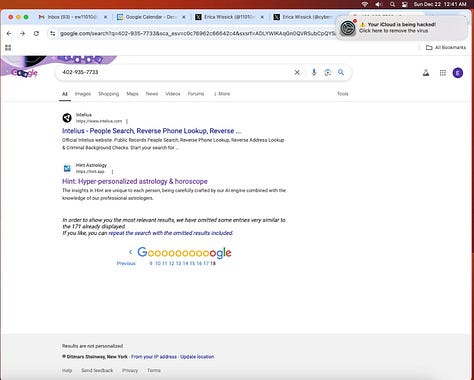Open the Help footer link

pyautogui.click(x=67, y=370)
